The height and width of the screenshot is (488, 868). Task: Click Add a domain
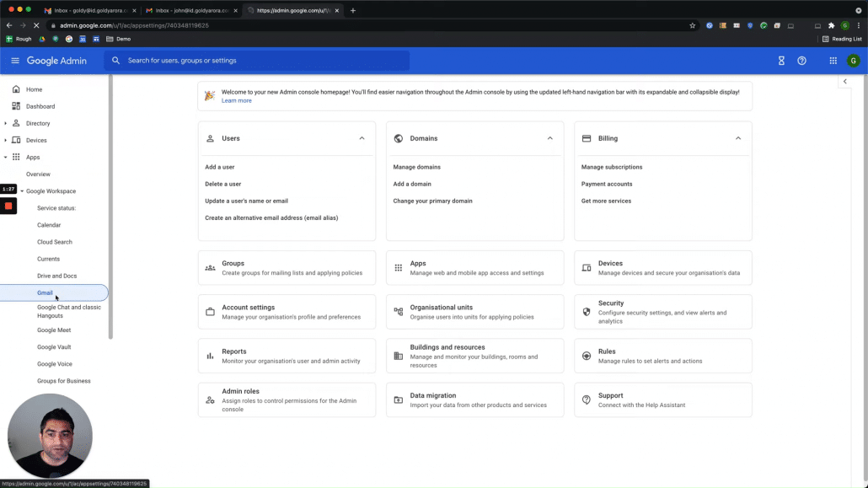pyautogui.click(x=412, y=184)
